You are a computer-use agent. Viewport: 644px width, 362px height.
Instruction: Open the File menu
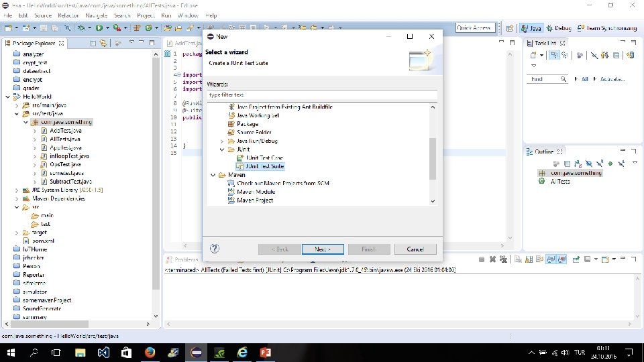point(8,15)
